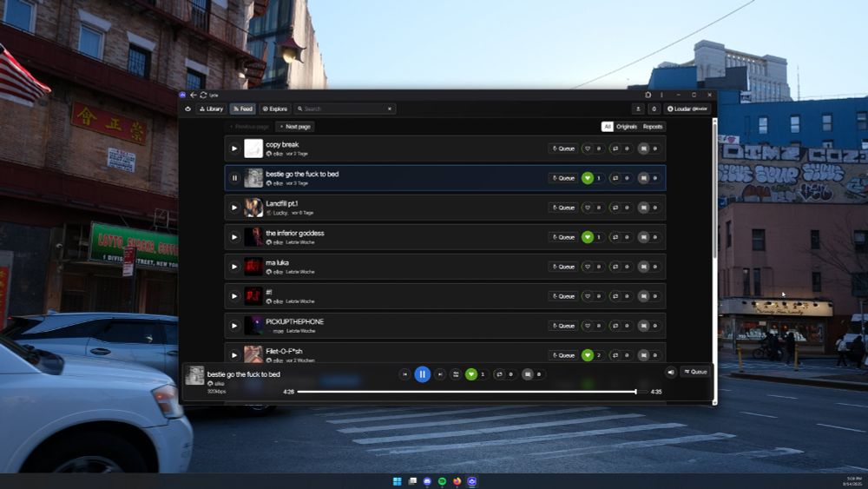Like the 'ma luka' track

[x=588, y=267]
